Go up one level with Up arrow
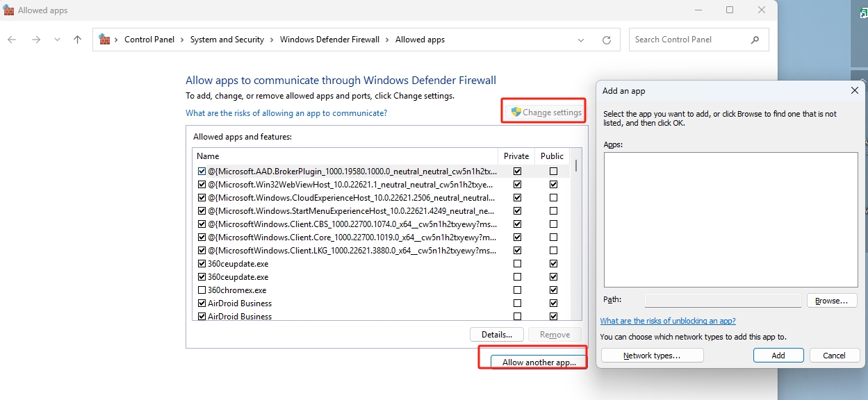The image size is (868, 400). [x=77, y=40]
